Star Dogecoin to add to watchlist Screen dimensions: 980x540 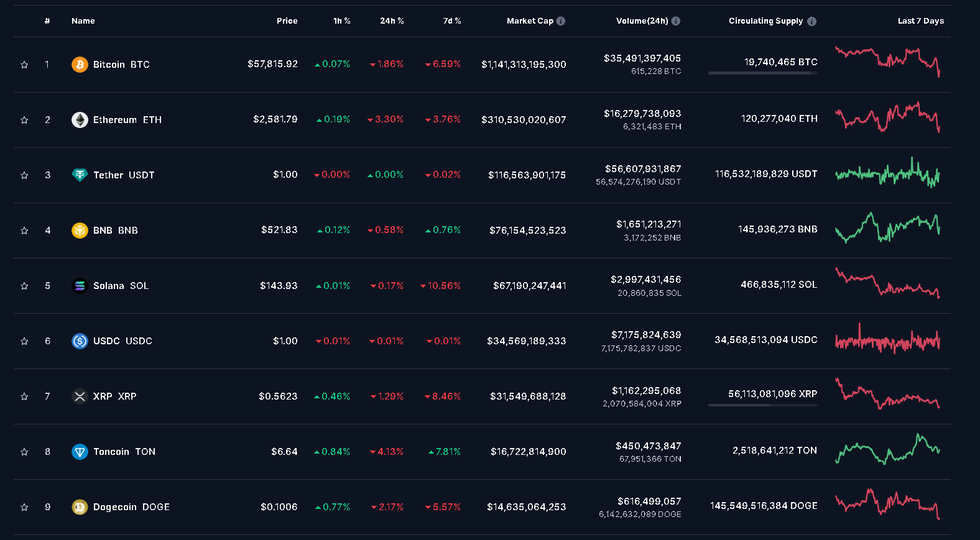pos(24,507)
